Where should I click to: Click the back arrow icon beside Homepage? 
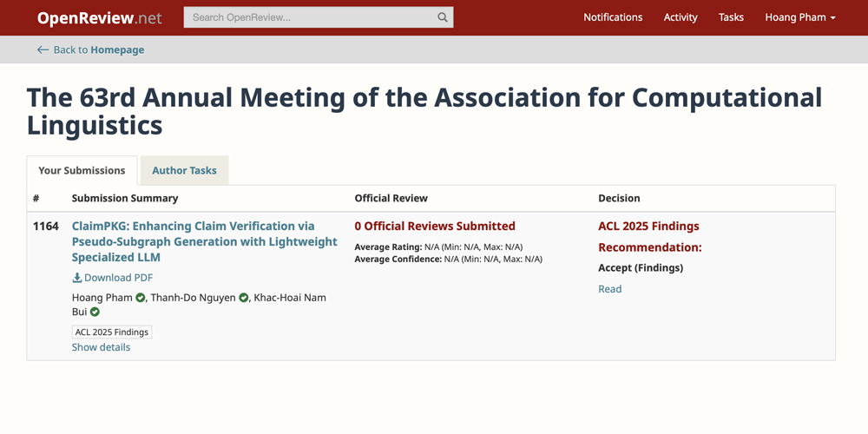point(43,49)
